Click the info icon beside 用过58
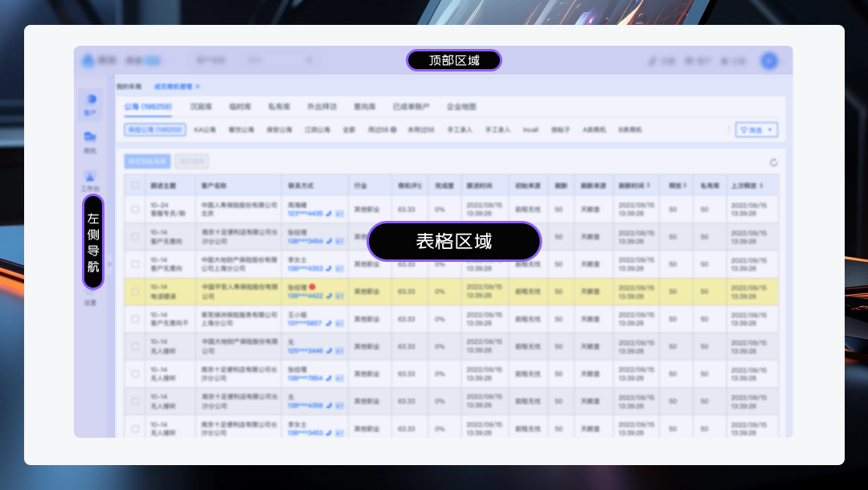 (x=394, y=129)
